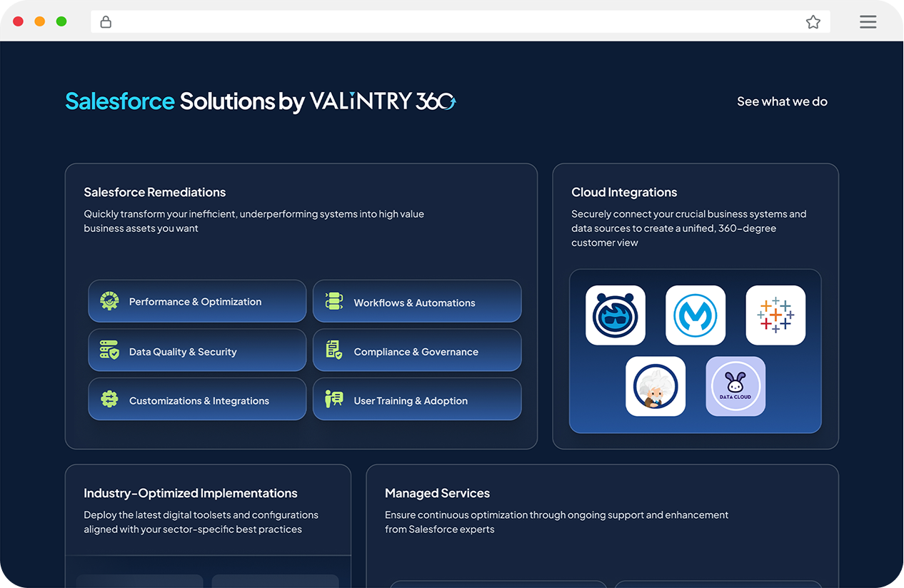
Task: Select the Customizations & Integrations button
Action: 197,399
